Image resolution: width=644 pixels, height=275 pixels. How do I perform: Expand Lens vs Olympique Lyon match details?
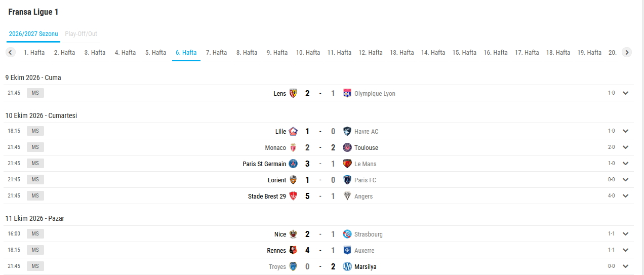tap(626, 93)
